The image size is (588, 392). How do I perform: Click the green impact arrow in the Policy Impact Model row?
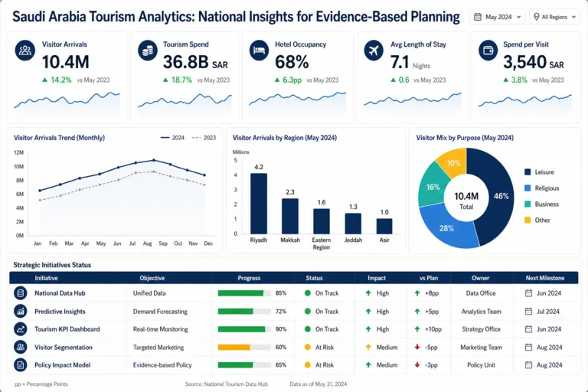[368, 364]
